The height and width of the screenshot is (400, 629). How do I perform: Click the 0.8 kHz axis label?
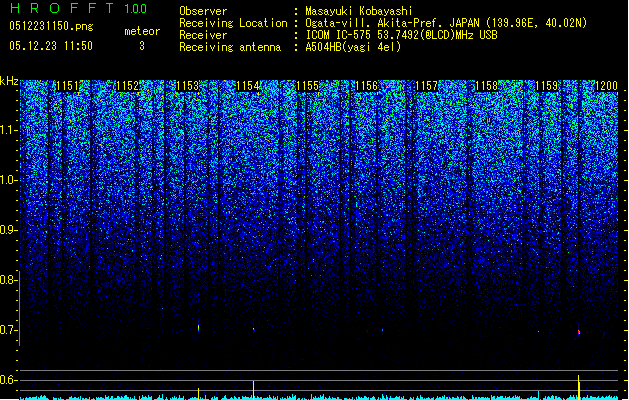pyautogui.click(x=9, y=280)
